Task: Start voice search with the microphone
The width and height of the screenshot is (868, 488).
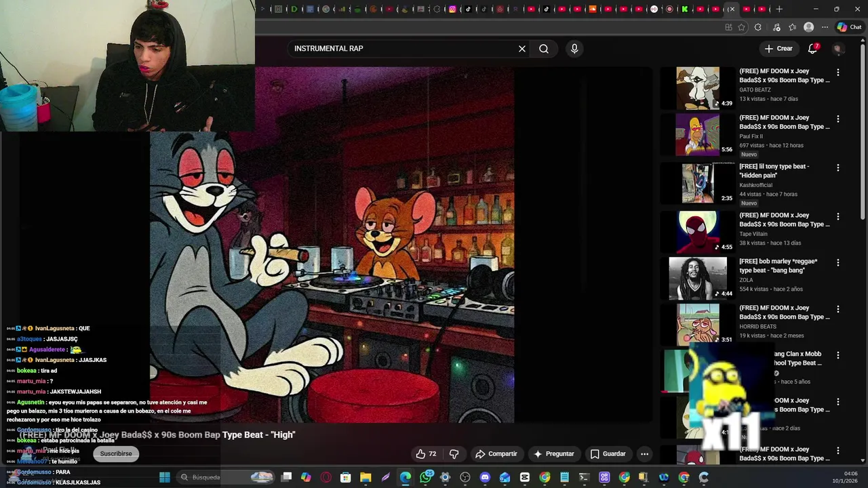Action: click(574, 49)
